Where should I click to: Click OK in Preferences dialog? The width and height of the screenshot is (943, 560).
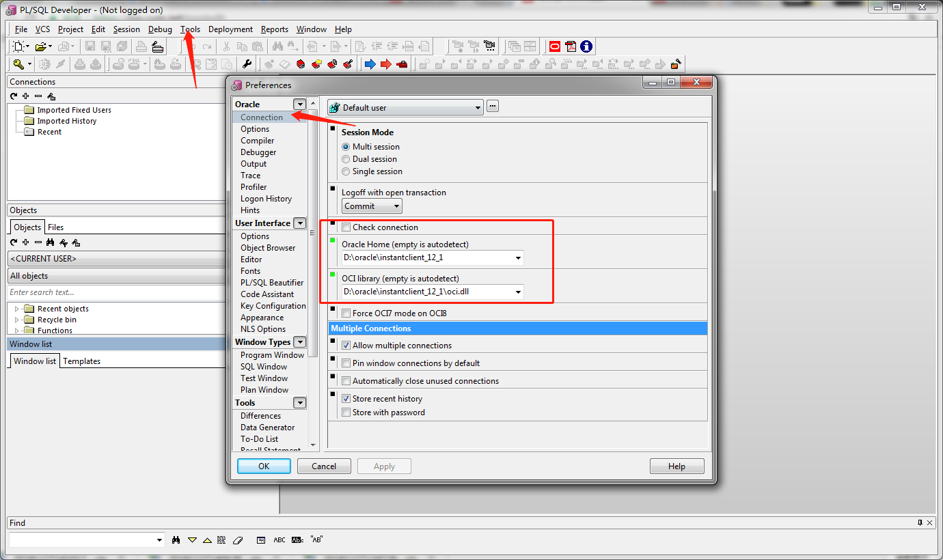(x=264, y=466)
